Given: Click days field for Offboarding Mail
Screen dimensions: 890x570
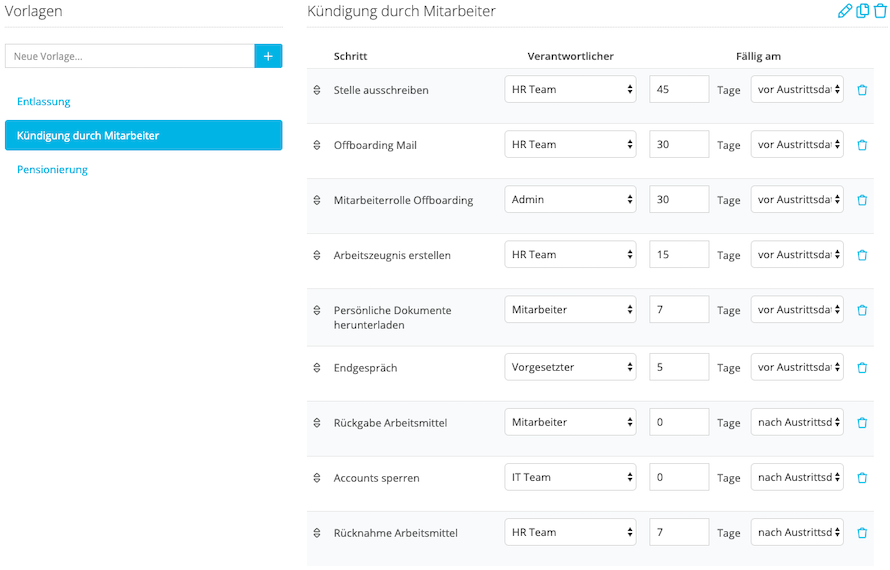Looking at the screenshot, I should coord(679,144).
